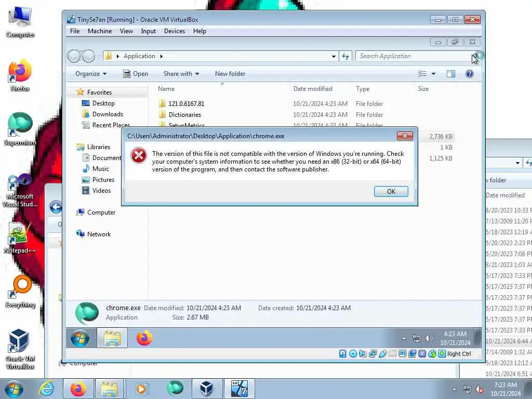Select Libraries in the navigation pane
The image size is (532, 399).
tap(98, 147)
